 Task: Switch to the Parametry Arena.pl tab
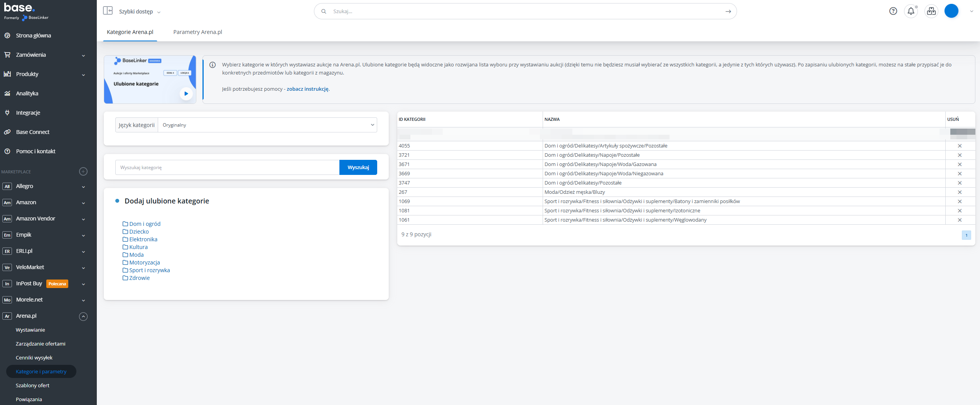coord(197,32)
